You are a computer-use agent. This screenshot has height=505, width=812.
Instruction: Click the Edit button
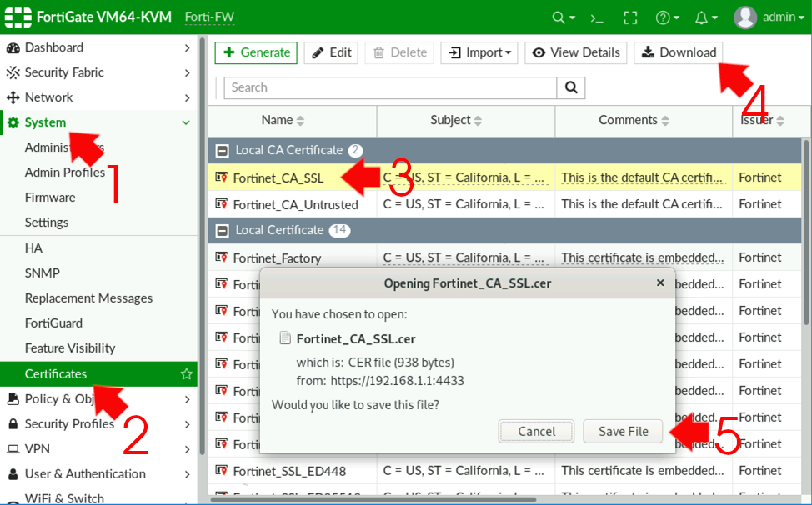point(331,52)
